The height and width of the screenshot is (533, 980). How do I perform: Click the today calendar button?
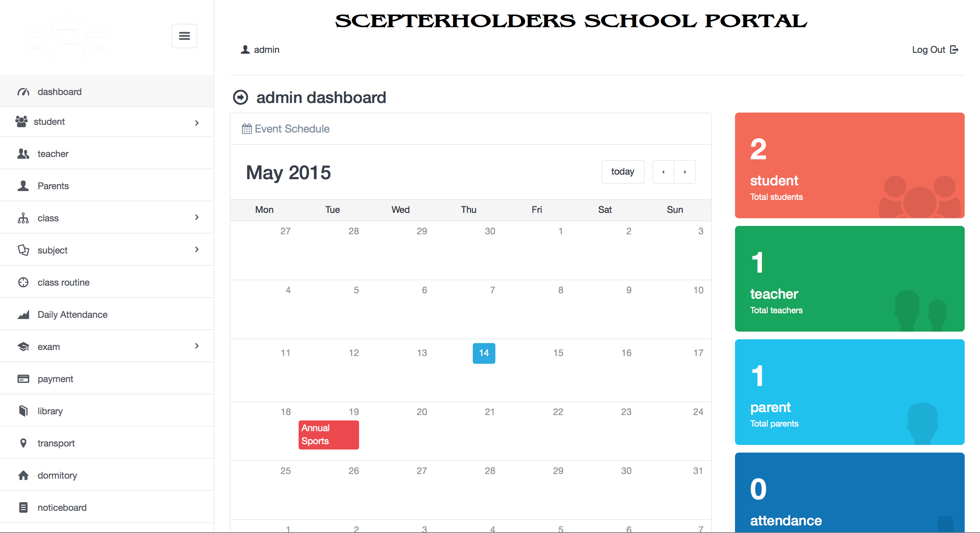(622, 172)
